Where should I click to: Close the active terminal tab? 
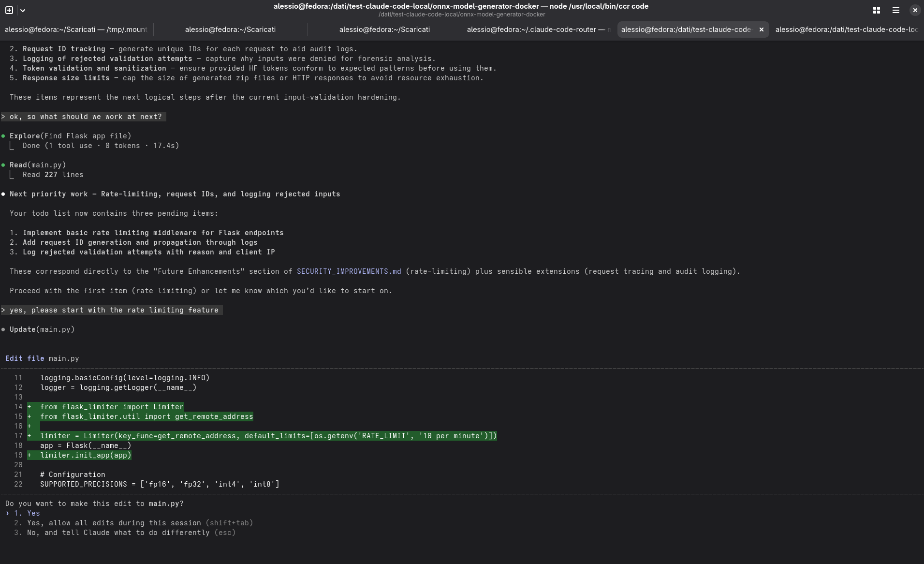[761, 30]
